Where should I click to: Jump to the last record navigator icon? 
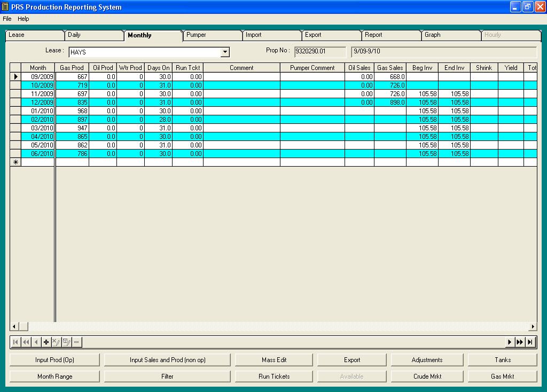click(529, 342)
